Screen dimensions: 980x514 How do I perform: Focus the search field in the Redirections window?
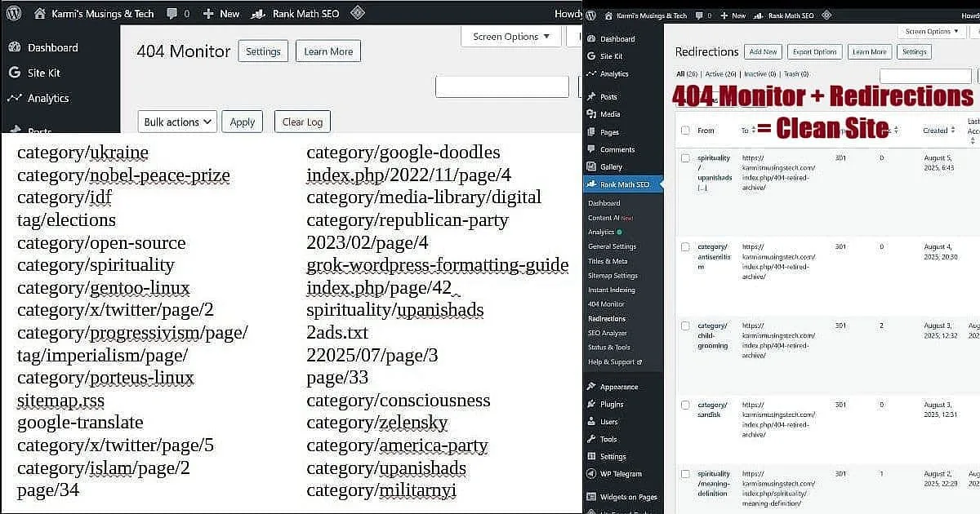926,76
